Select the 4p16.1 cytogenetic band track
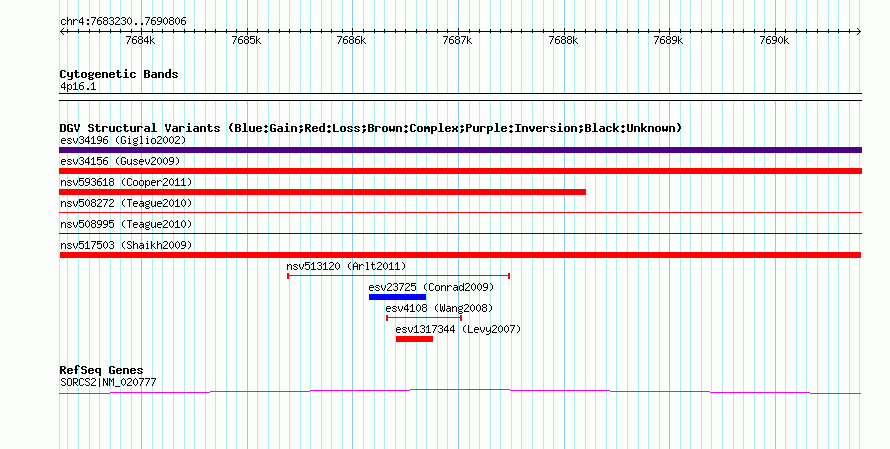This screenshot has width=890, height=449. [460, 97]
